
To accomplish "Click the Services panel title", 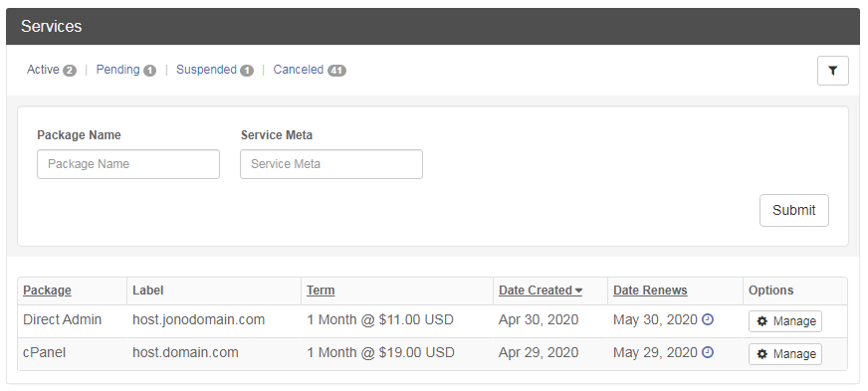I will point(52,27).
